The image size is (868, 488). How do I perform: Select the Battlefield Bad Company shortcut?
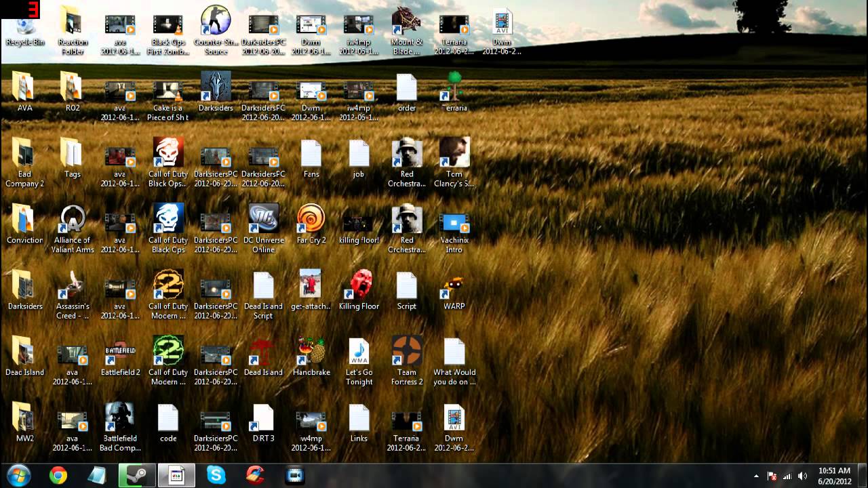[120, 428]
